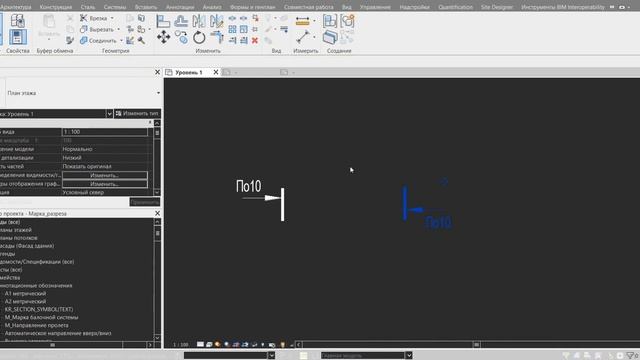Close the Уровень 1 view tab

(x=216, y=72)
